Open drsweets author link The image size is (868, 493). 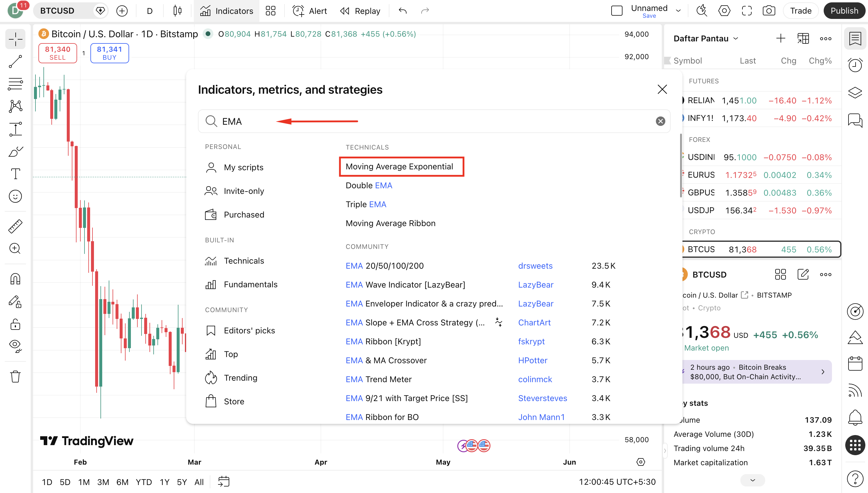535,266
